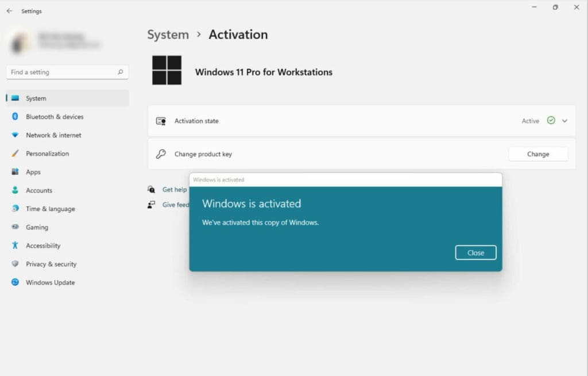This screenshot has width=588, height=376.
Task: Expand the Activation state chevron
Action: (564, 121)
